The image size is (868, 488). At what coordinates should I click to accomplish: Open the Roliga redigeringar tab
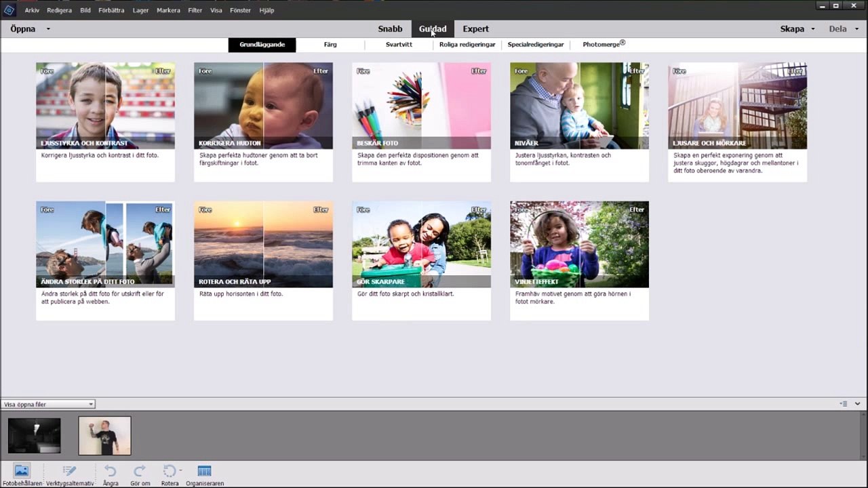click(467, 45)
